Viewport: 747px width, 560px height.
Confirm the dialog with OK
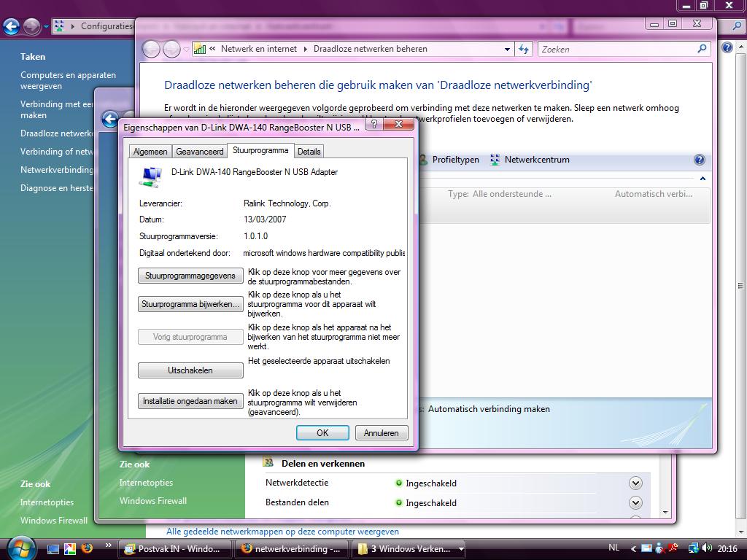pos(322,433)
